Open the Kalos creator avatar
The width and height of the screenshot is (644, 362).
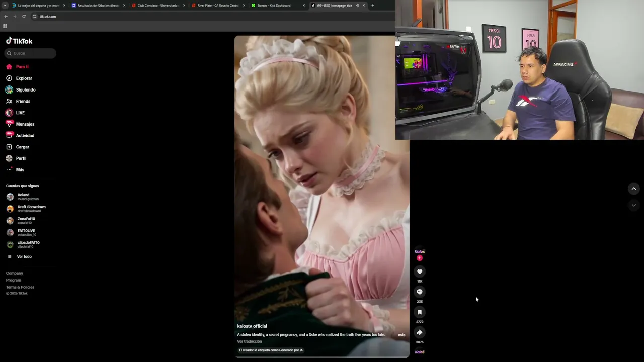(420, 251)
